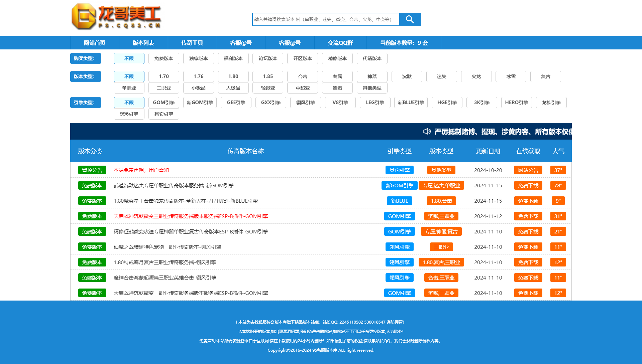Select 不限 in the 购买类型 filter

coord(129,58)
